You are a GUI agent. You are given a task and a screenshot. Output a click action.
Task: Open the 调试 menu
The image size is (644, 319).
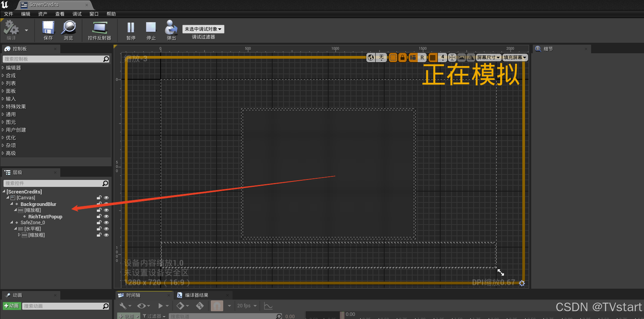coord(77,14)
